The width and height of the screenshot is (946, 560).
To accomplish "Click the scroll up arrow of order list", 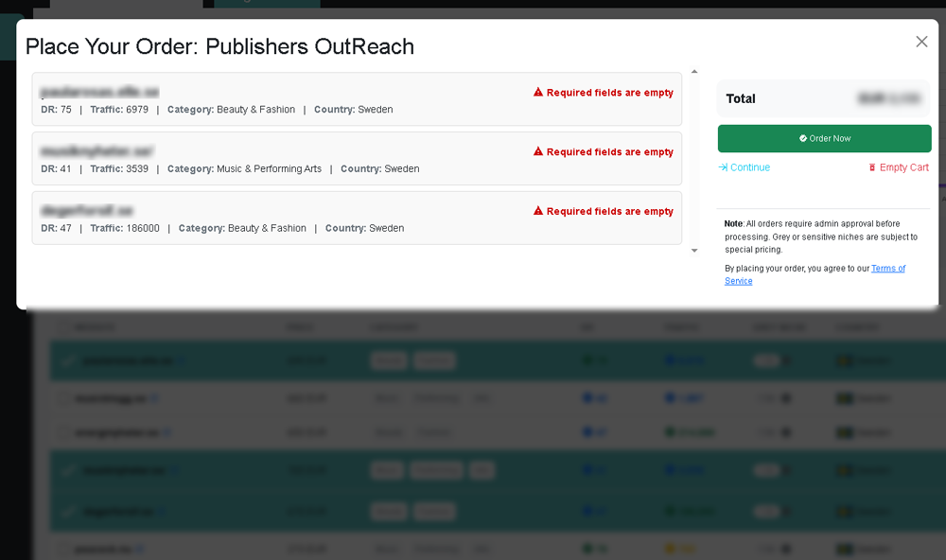I will click(694, 72).
